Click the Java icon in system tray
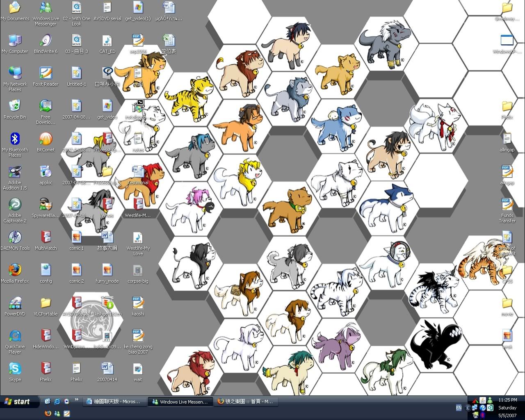The image size is (525, 420). point(482,400)
